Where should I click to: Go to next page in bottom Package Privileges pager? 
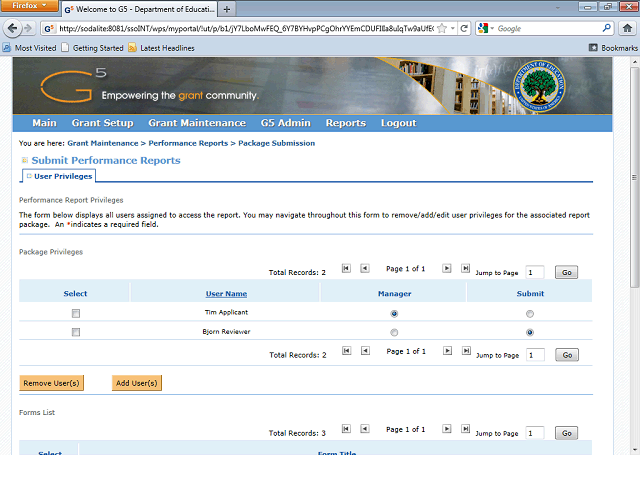(x=447, y=351)
